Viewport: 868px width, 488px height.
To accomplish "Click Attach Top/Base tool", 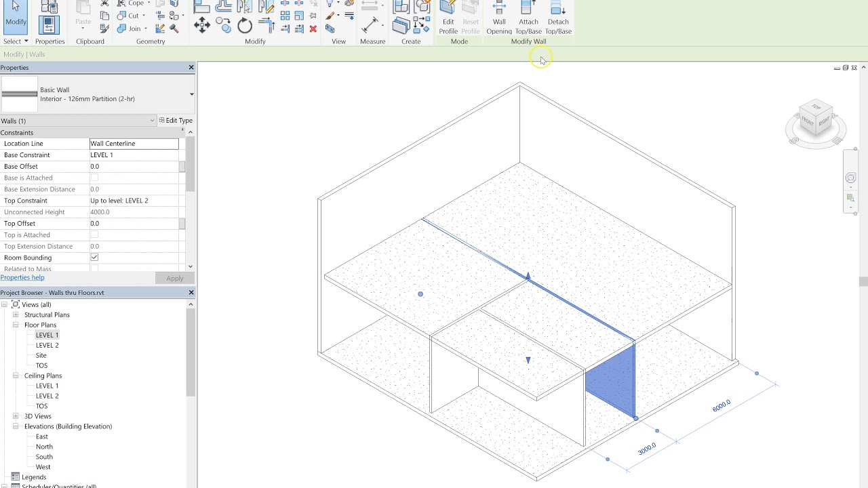I will point(528,18).
